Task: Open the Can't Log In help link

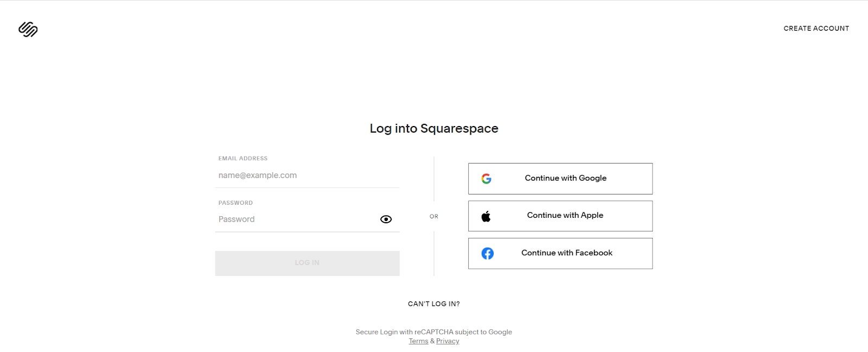Action: pyautogui.click(x=433, y=304)
